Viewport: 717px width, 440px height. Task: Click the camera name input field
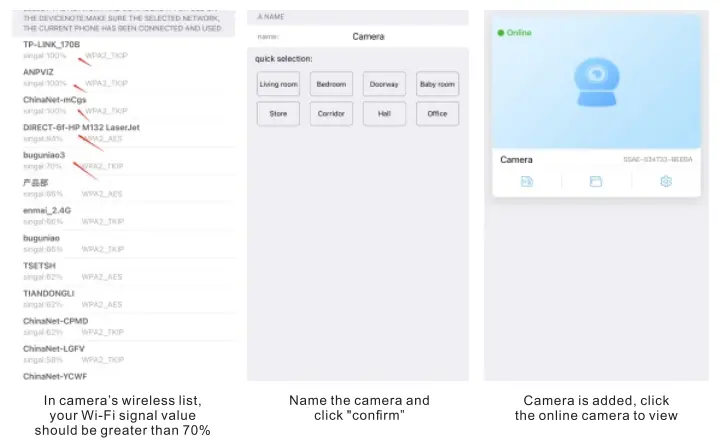pos(368,37)
